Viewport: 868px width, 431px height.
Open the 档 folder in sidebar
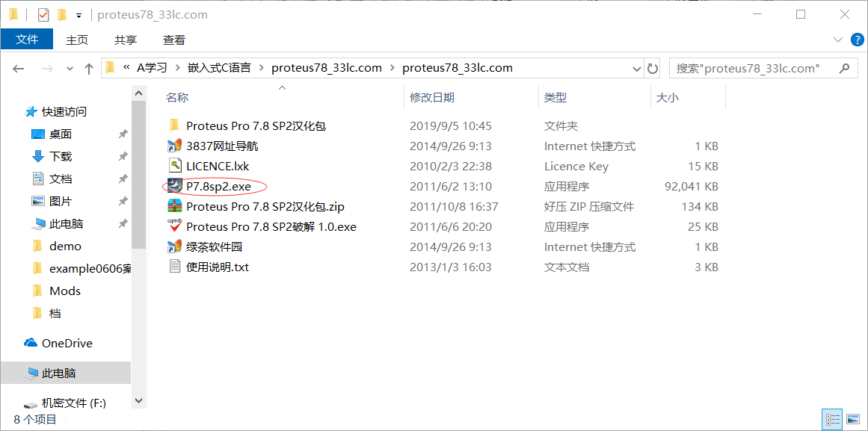pyautogui.click(x=55, y=314)
